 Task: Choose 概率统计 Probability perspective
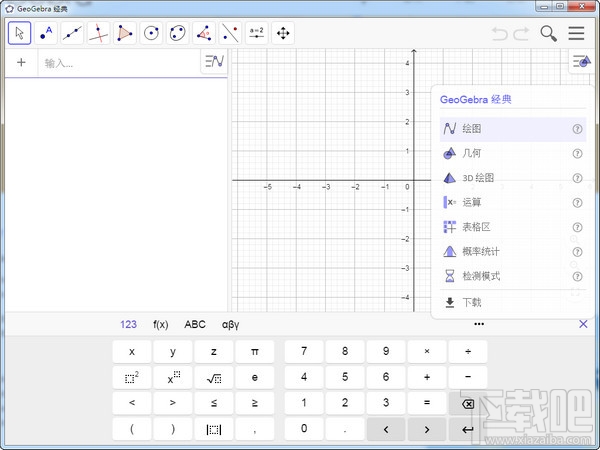click(513, 251)
